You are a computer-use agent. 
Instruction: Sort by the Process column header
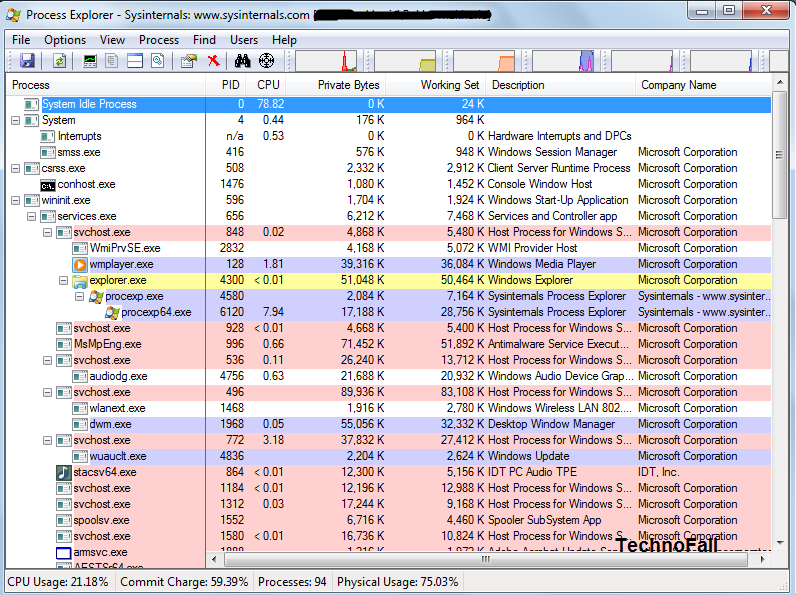coord(106,85)
